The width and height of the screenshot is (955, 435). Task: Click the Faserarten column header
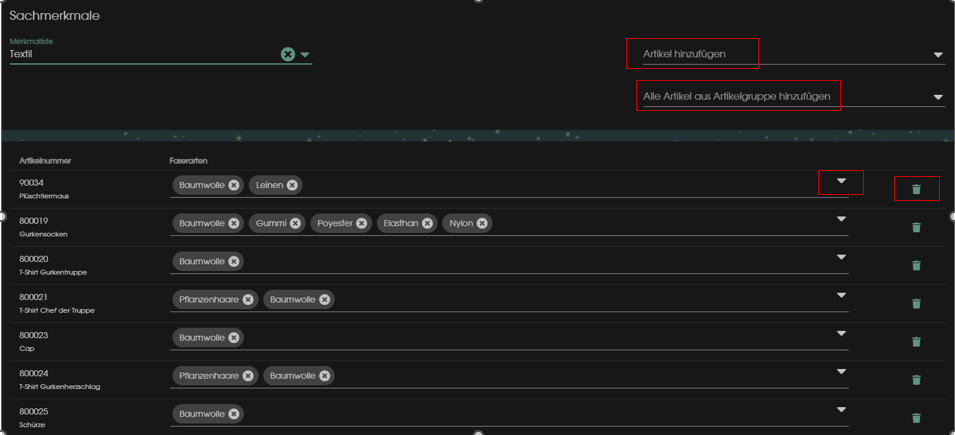[x=188, y=160]
